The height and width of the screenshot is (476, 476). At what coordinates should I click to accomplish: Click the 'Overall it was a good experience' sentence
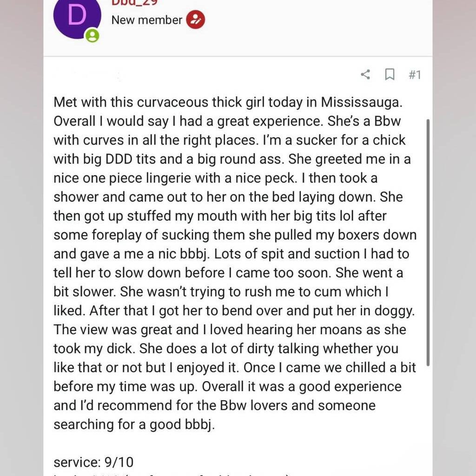pos(301,386)
